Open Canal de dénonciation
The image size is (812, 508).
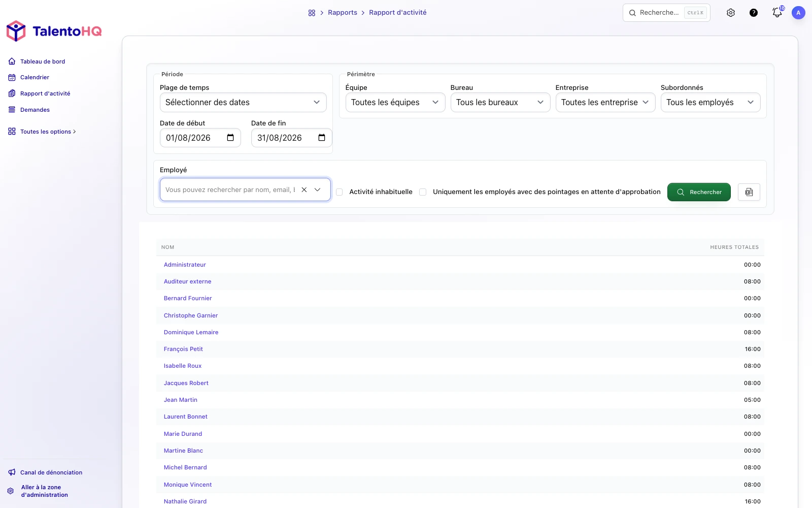coord(45,472)
